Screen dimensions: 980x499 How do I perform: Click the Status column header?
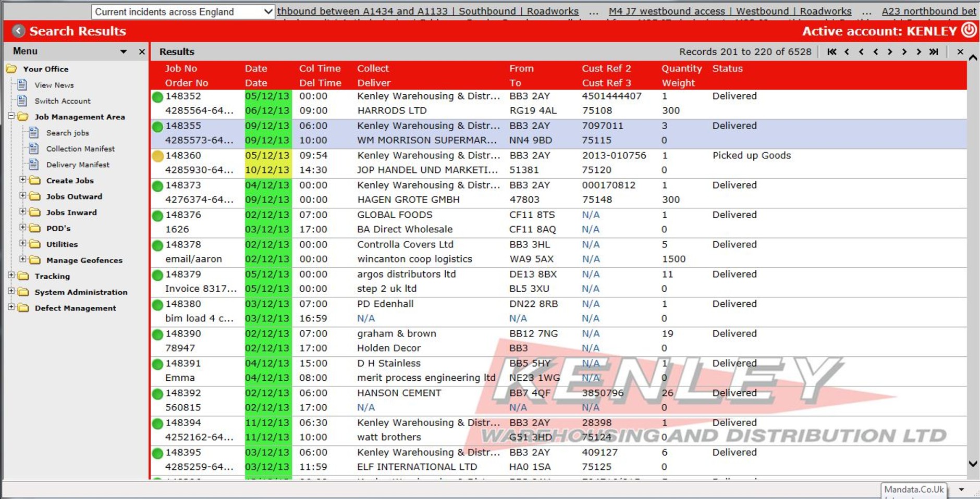click(x=728, y=68)
